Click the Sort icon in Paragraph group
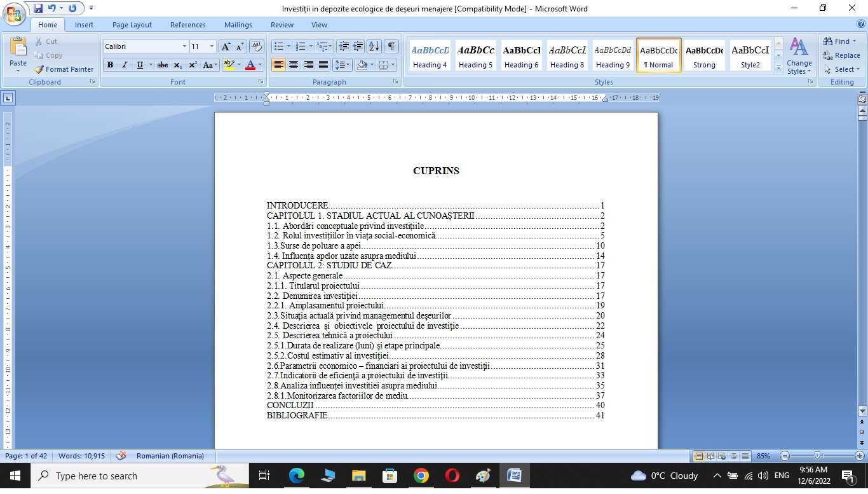Image resolution: width=868 pixels, height=494 pixels. tap(374, 46)
